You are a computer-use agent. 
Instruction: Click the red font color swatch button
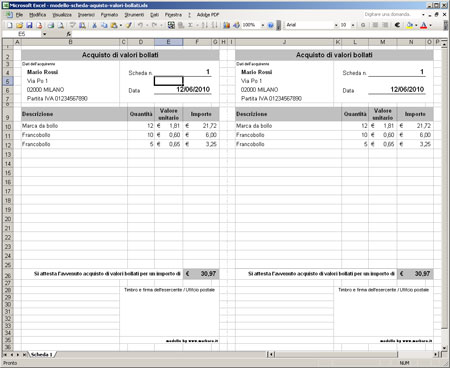click(424, 25)
